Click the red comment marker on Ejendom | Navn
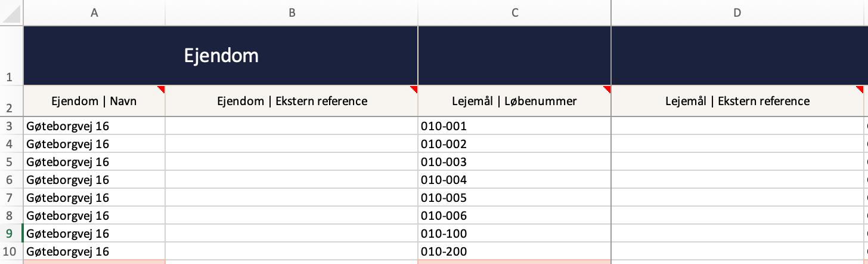 coord(162,89)
